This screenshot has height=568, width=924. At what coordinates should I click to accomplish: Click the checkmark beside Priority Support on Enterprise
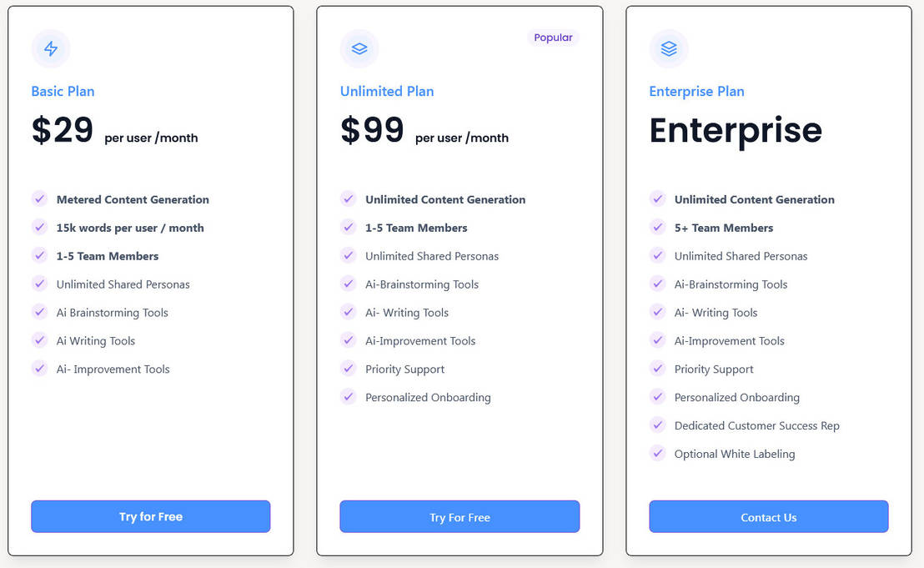click(x=658, y=369)
